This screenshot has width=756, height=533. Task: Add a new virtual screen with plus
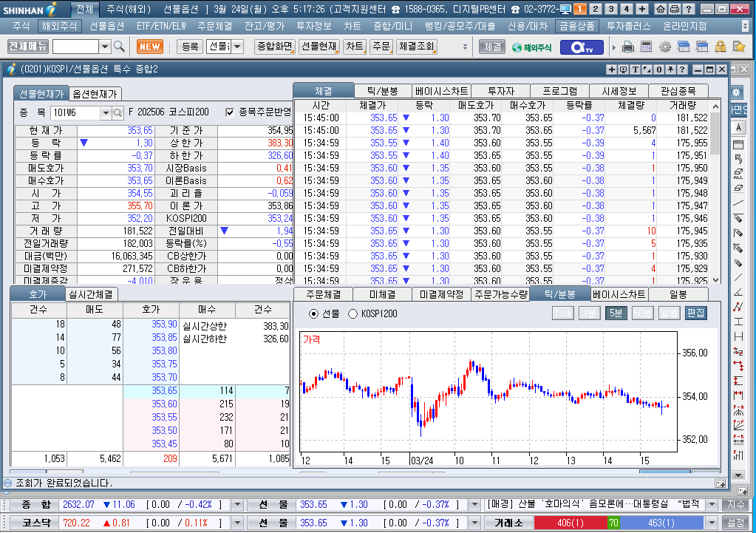pyautogui.click(x=641, y=9)
